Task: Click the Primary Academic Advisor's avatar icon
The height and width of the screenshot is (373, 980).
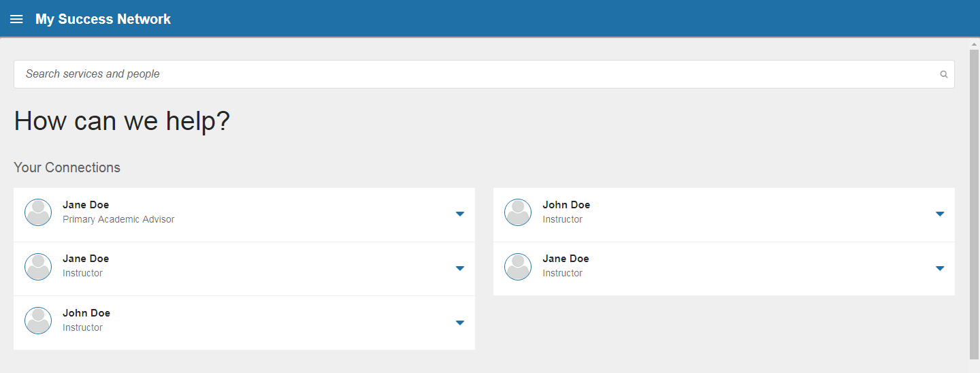Action: [x=38, y=212]
